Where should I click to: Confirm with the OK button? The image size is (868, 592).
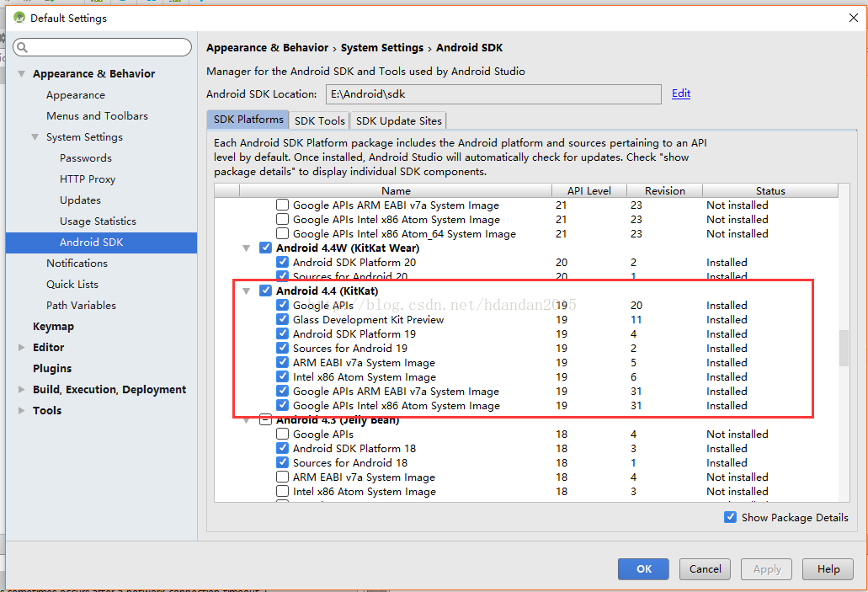pyautogui.click(x=643, y=568)
